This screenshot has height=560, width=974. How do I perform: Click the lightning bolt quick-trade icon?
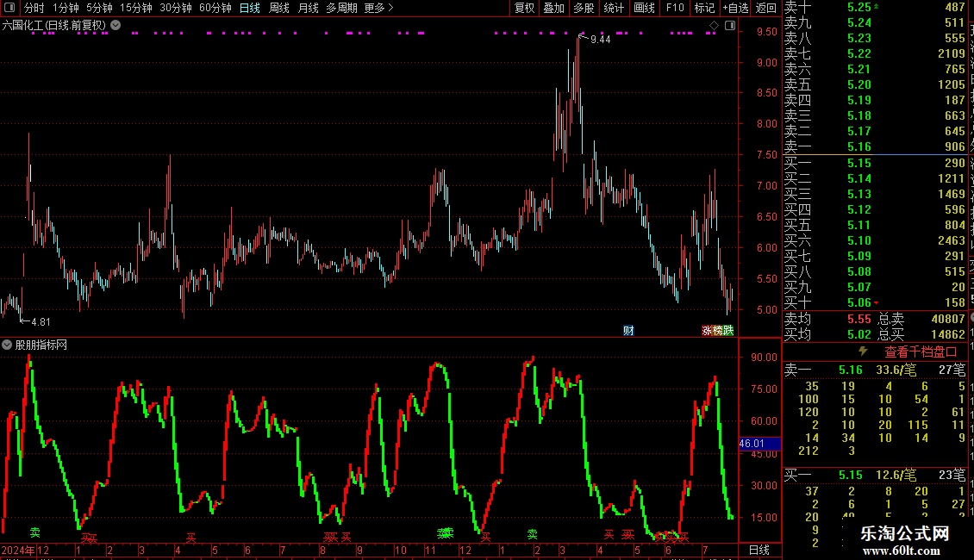[x=863, y=352]
